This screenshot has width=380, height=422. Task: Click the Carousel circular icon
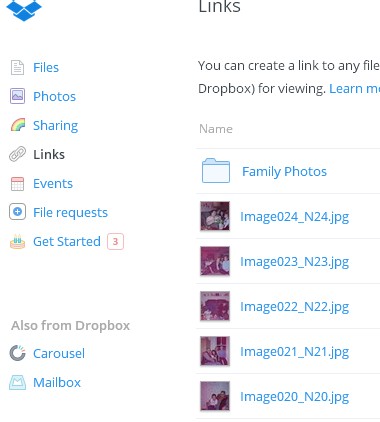(x=17, y=353)
